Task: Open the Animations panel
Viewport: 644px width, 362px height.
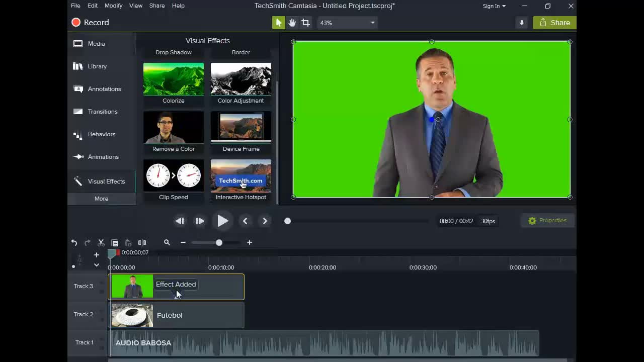Action: click(102, 157)
